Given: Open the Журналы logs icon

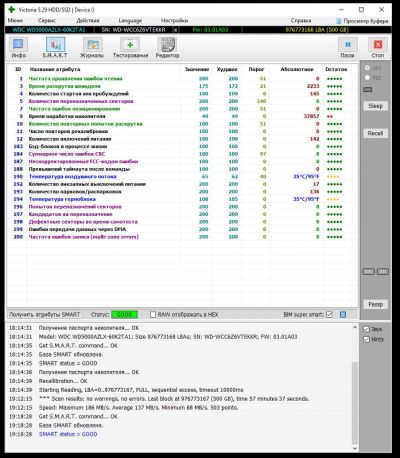Looking at the screenshot, I should coord(92,44).
